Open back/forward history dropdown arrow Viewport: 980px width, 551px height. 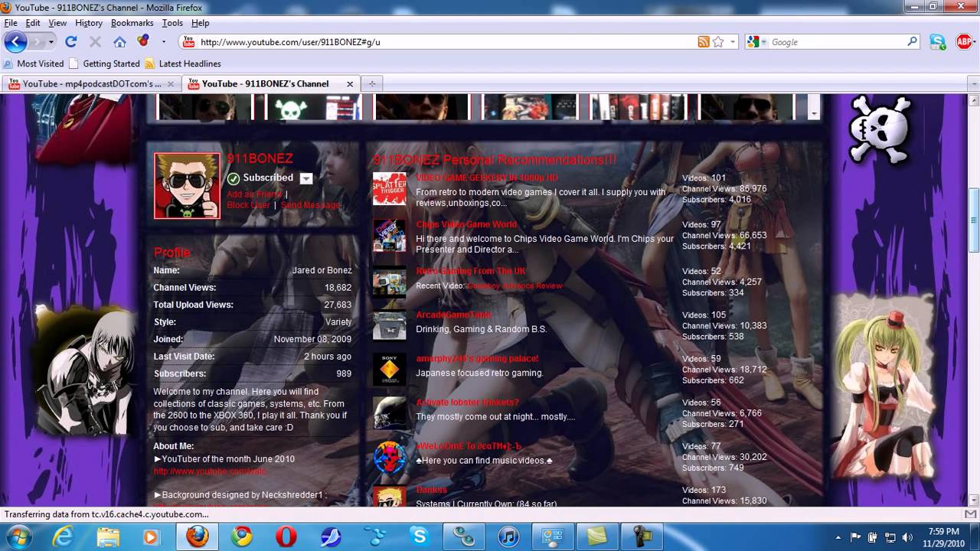tap(51, 42)
